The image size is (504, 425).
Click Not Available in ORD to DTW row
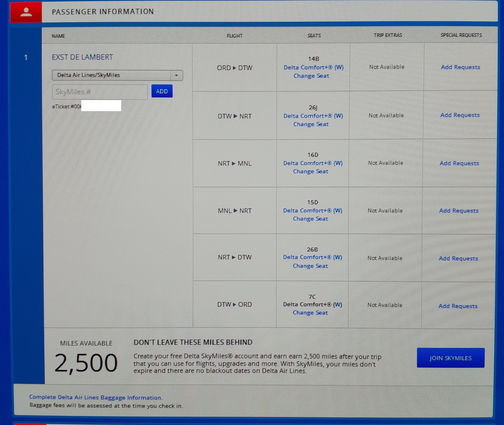387,67
